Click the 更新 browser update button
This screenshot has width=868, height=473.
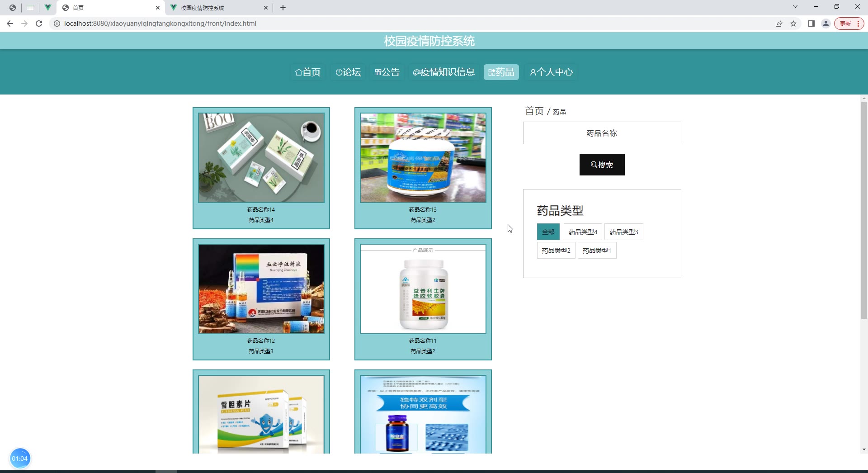click(849, 24)
